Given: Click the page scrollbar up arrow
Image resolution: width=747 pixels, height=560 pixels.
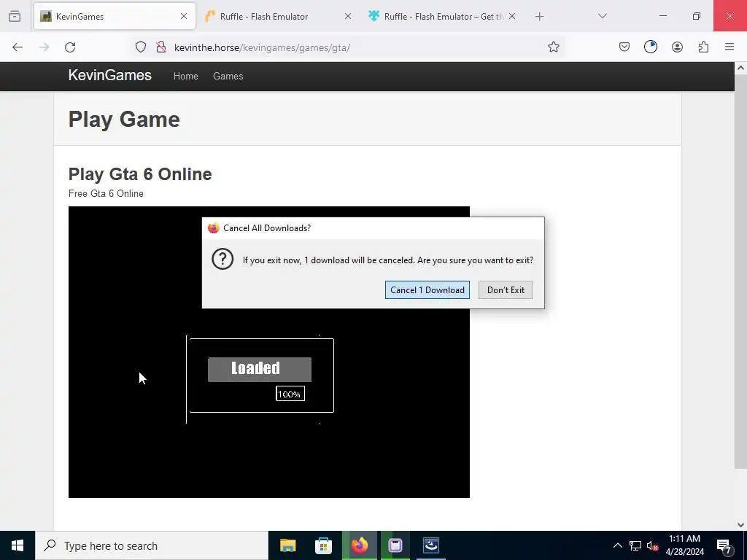Looking at the screenshot, I should 740,68.
